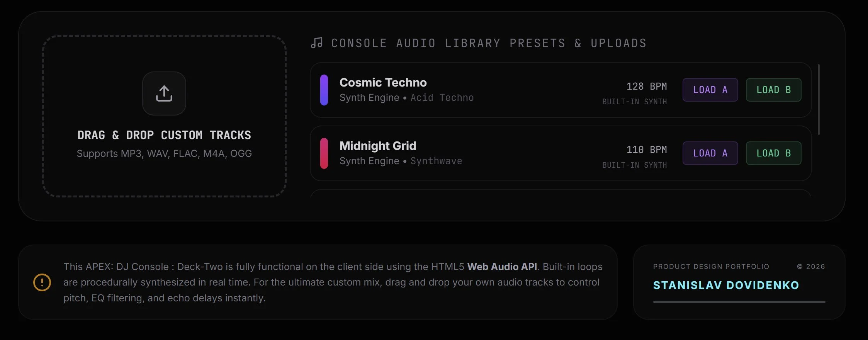868x340 pixels.
Task: Click Console Audio Library Presets & Uploads heading
Action: 489,43
